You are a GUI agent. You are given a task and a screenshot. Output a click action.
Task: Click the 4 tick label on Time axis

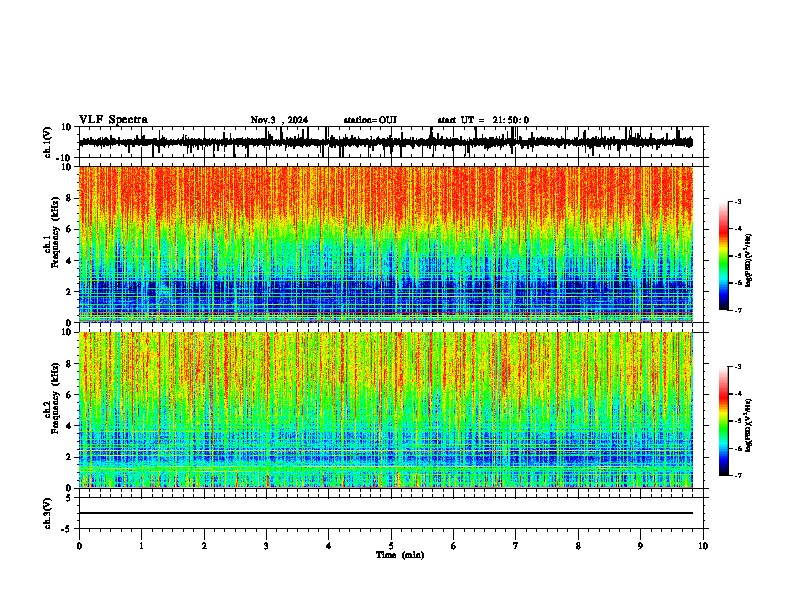click(x=329, y=546)
